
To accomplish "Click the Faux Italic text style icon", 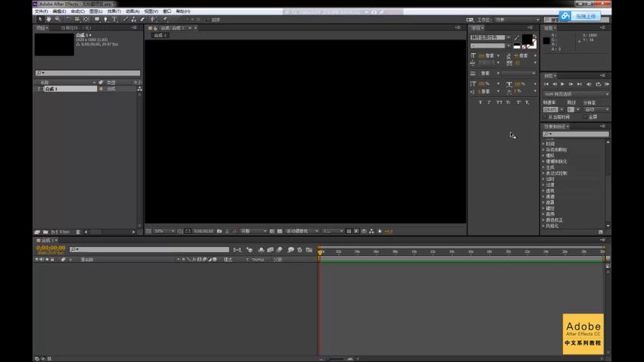I will (x=489, y=102).
